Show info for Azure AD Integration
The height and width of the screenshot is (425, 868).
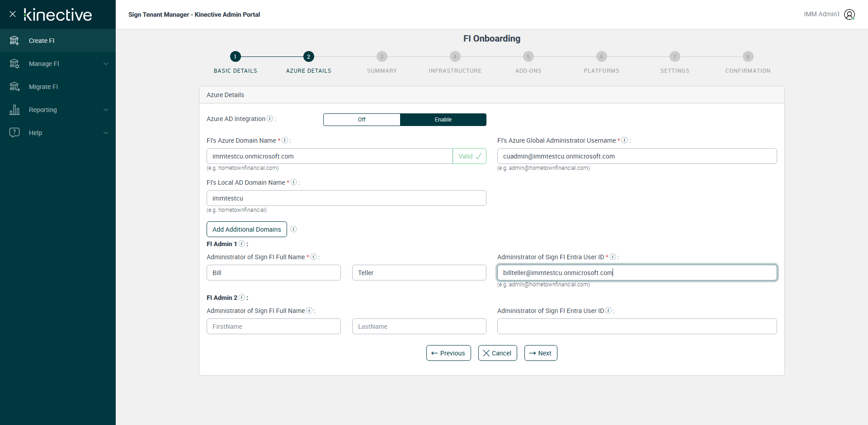270,118
